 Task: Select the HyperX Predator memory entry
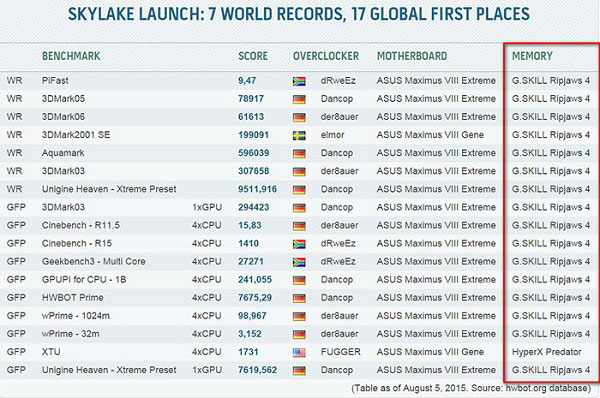546,352
